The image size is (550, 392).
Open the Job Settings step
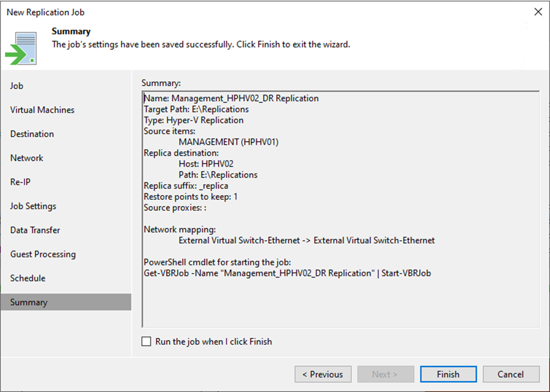(33, 206)
